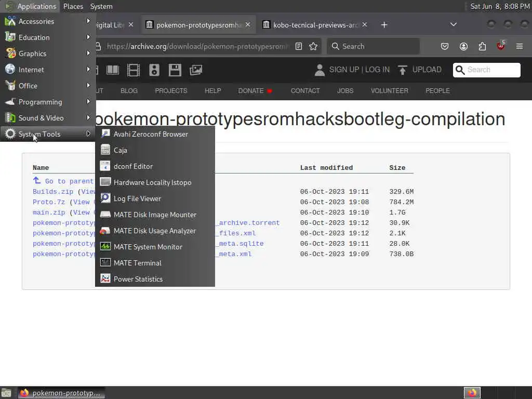Download the main.zip file link
Image resolution: width=532 pixels, height=399 pixels.
pos(48,212)
